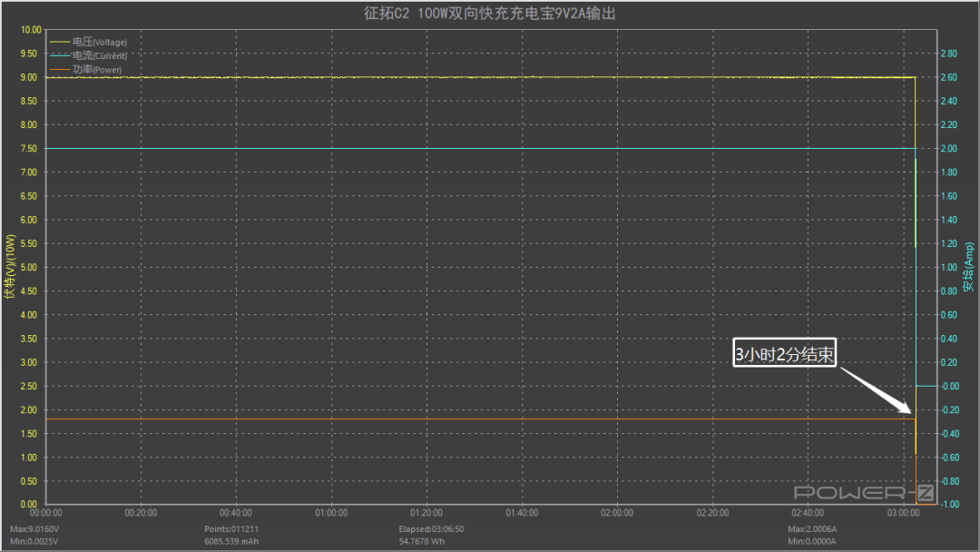Image resolution: width=980 pixels, height=552 pixels.
Task: Click the chart title 征拓C2 100W双向快充充电宝9V2A输出
Action: [x=490, y=13]
